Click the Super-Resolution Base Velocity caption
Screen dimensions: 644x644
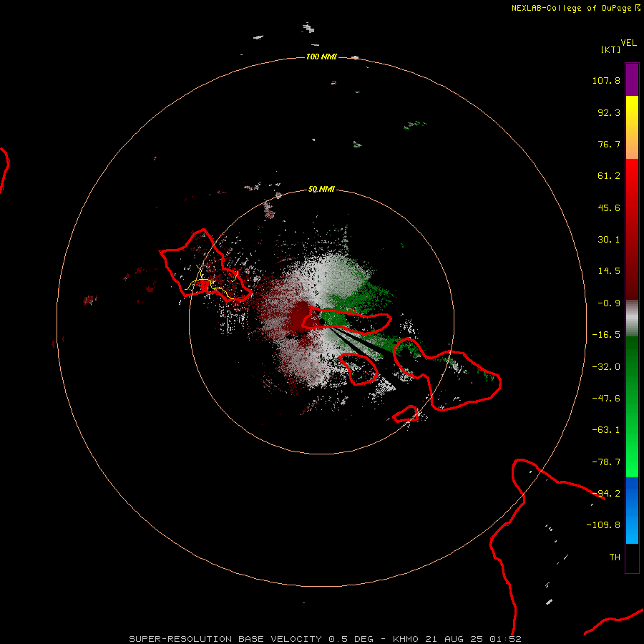tap(325, 639)
